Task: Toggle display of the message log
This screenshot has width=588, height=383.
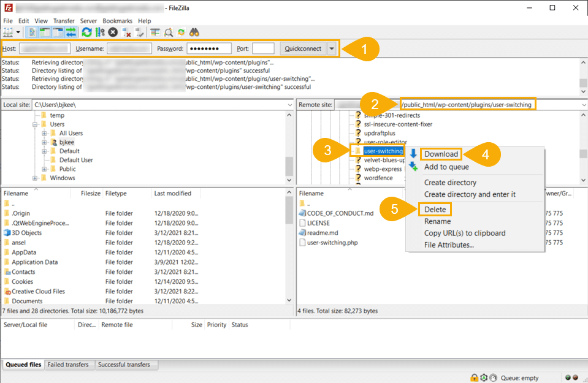Action: coord(31,32)
